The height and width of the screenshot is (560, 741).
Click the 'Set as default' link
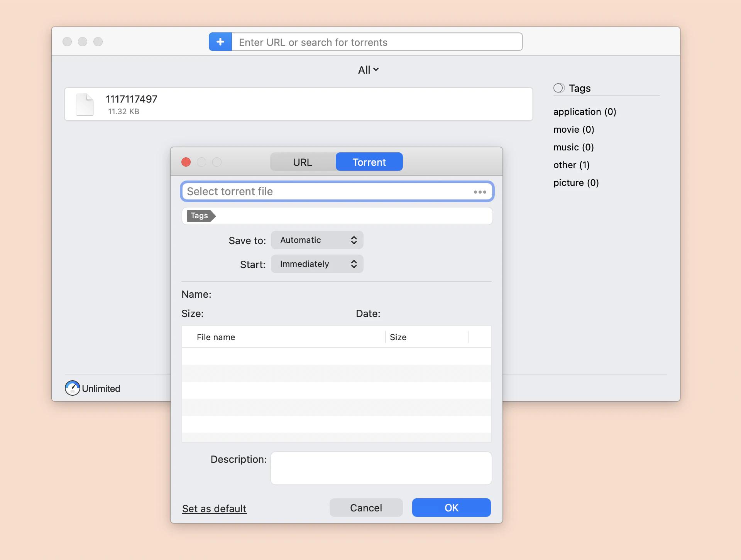pos(214,508)
